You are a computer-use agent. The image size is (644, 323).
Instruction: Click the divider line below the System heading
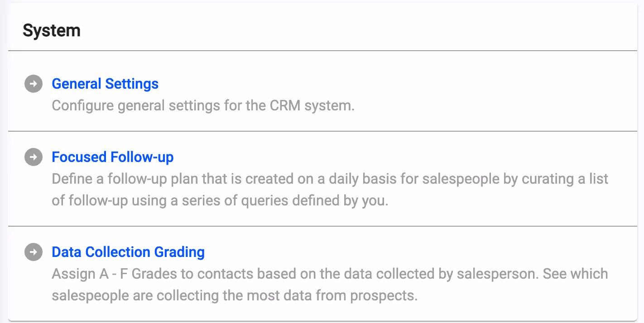(322, 51)
